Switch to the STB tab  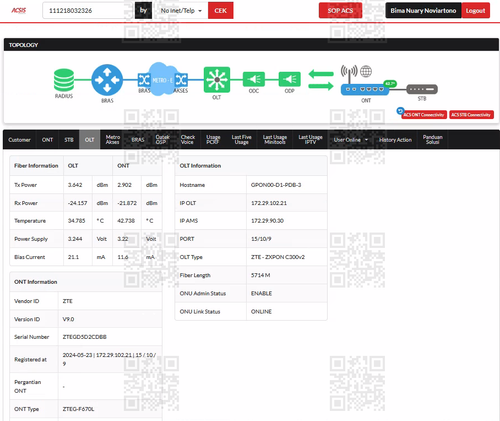click(x=69, y=140)
